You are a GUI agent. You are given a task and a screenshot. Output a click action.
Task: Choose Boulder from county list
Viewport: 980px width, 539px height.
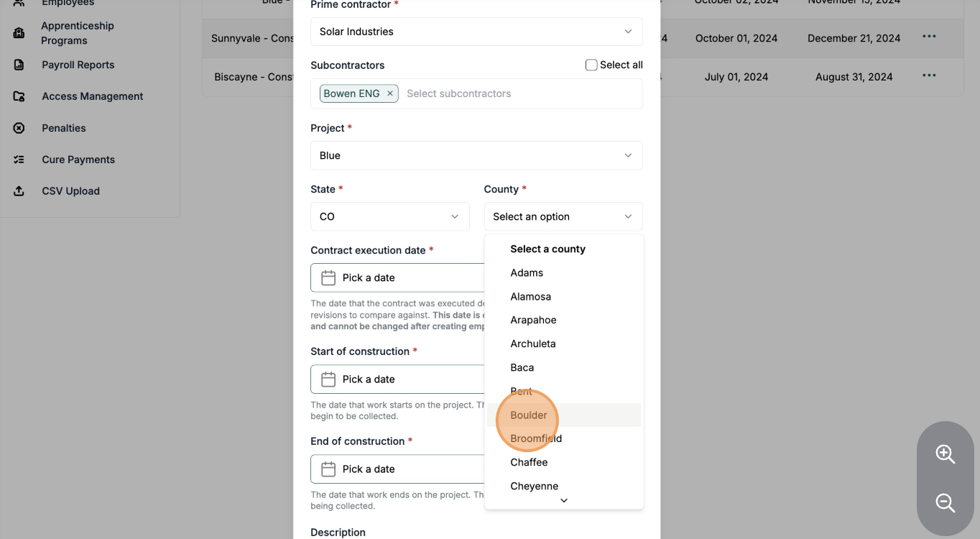coord(529,415)
